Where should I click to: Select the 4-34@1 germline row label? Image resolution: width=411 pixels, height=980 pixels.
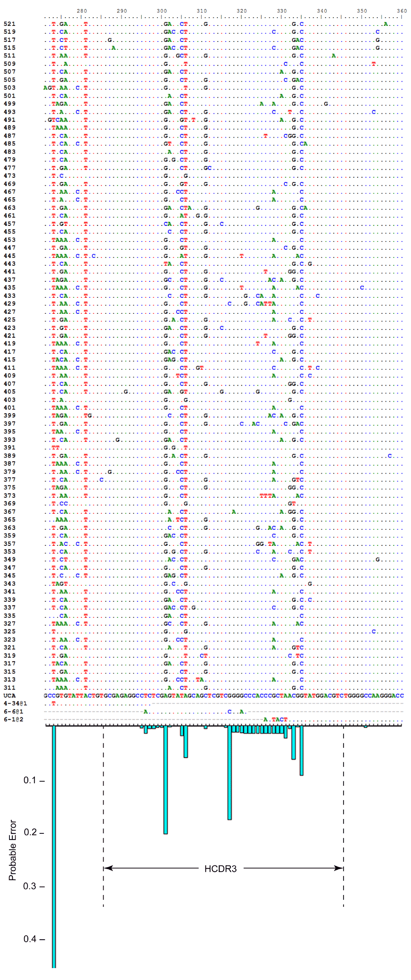coord(15,704)
